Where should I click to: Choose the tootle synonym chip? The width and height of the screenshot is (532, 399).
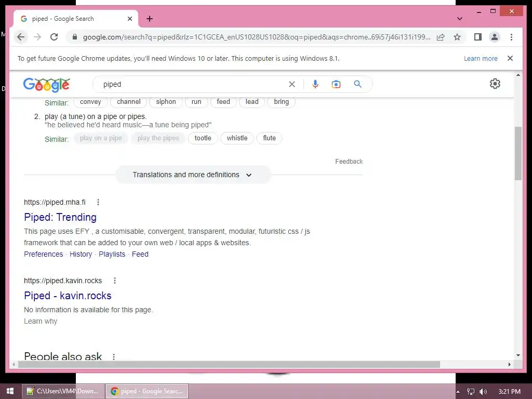203,138
